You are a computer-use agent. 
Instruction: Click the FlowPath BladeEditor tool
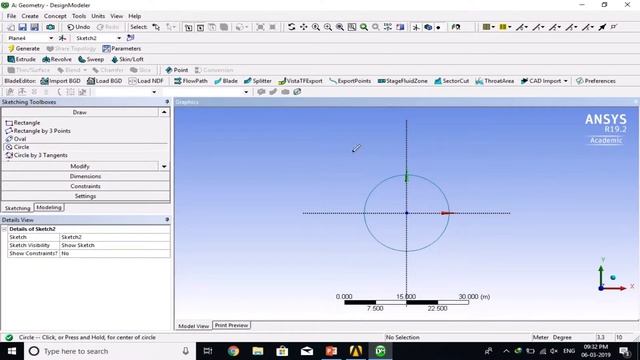pyautogui.click(x=191, y=81)
